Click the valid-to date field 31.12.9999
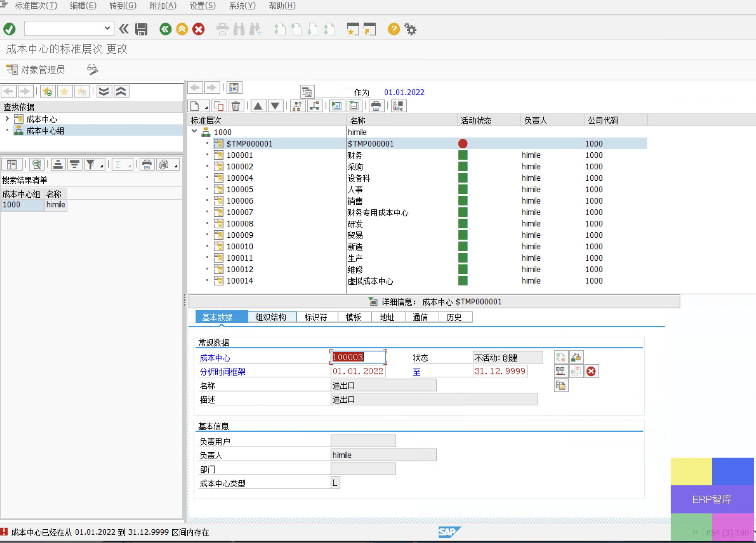This screenshot has width=756, height=543. 500,371
